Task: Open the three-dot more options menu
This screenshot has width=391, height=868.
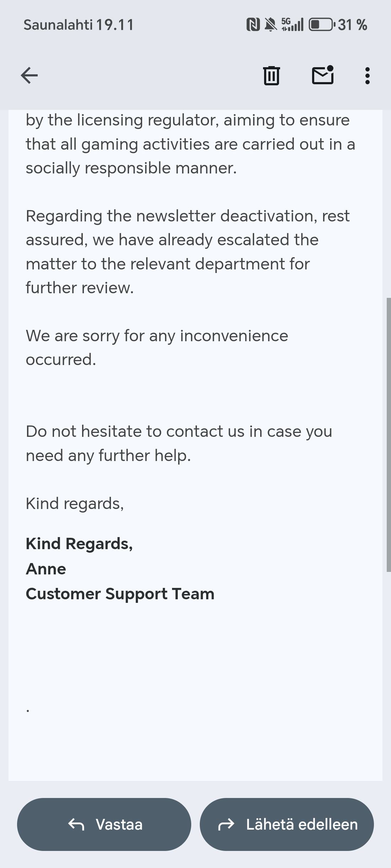Action: click(x=367, y=76)
